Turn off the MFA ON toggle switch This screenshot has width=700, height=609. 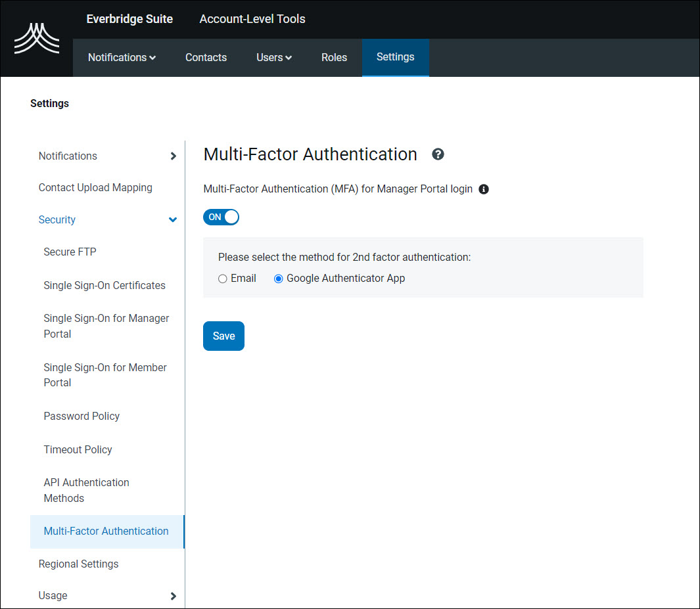[222, 217]
